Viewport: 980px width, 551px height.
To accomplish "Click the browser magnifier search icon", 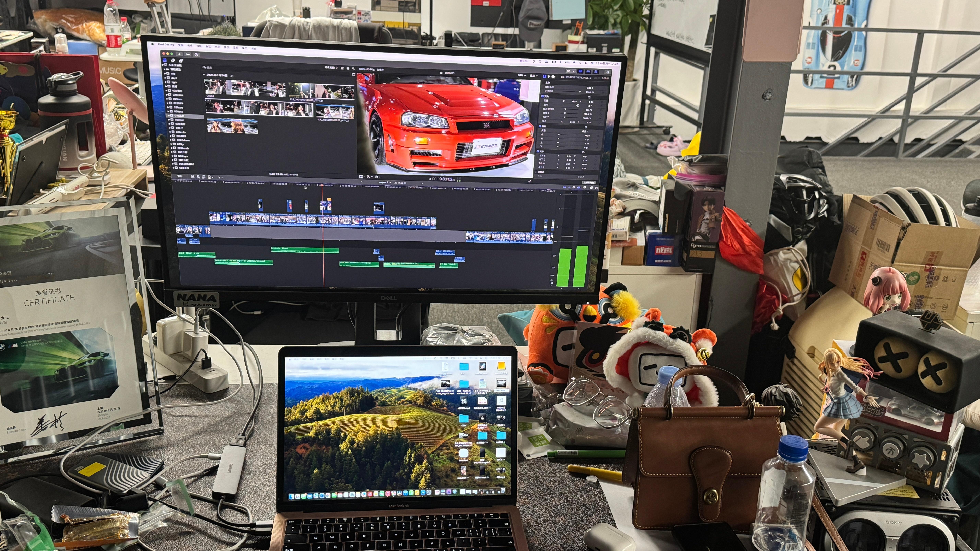I will pyautogui.click(x=353, y=69).
